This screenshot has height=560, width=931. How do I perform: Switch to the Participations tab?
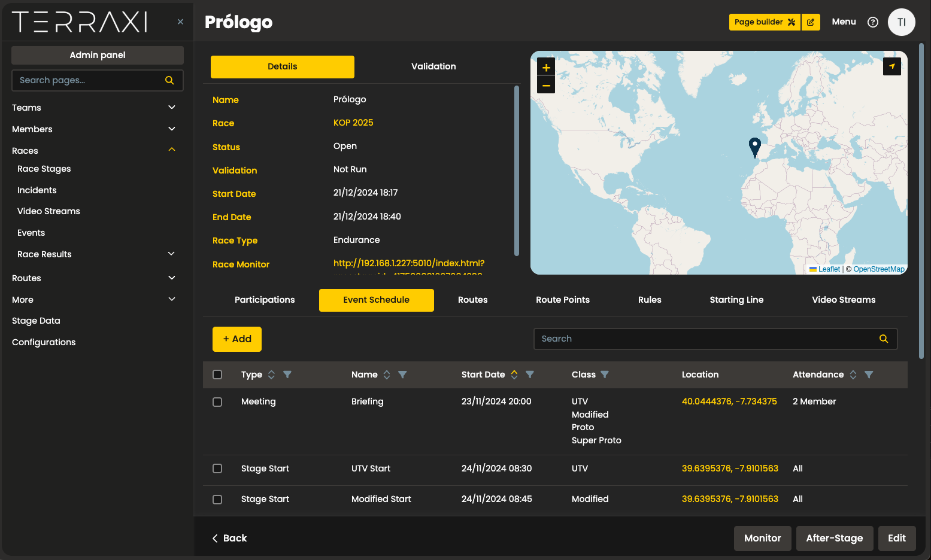click(265, 300)
